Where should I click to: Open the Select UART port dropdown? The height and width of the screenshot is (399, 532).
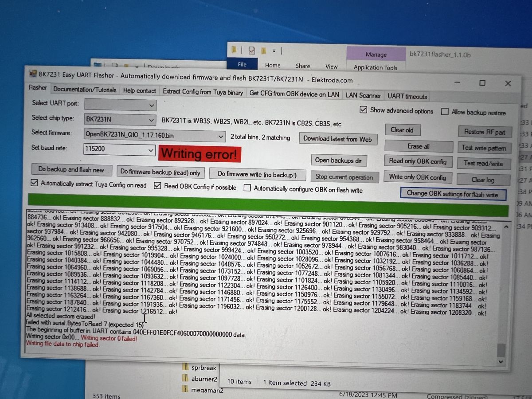pyautogui.click(x=120, y=105)
